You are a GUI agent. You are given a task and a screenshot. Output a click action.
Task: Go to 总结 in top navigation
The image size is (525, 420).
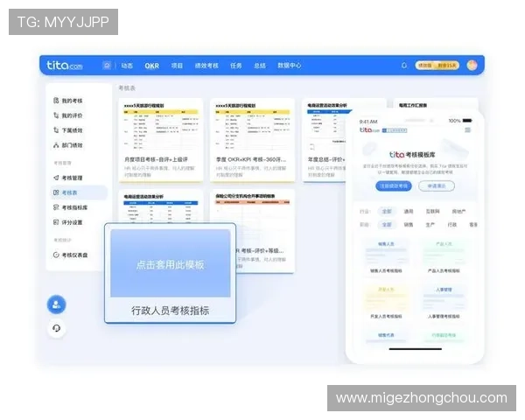(260, 66)
